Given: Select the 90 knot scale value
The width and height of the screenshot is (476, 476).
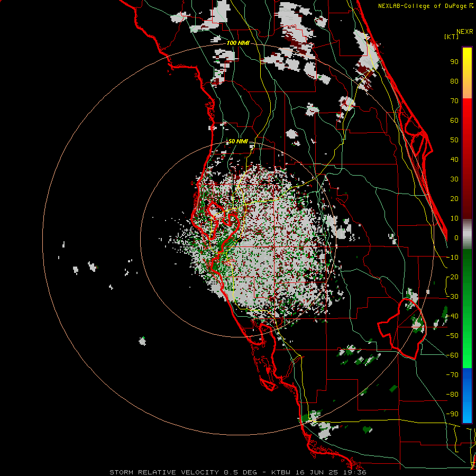Looking at the screenshot, I should (x=454, y=62).
